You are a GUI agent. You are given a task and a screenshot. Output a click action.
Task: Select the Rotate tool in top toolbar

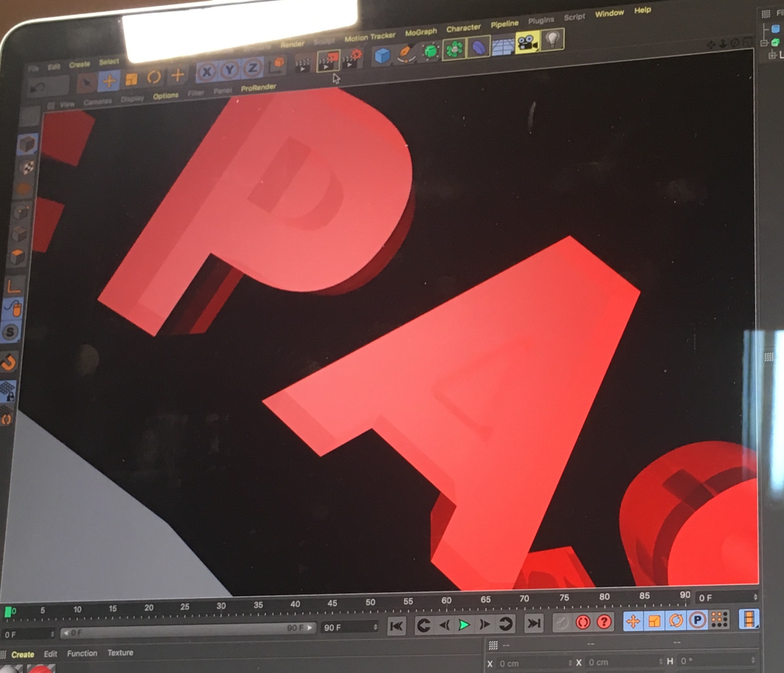(x=154, y=77)
